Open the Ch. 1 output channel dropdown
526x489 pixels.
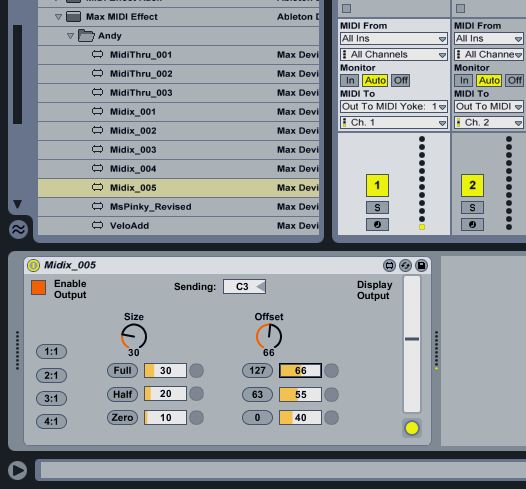[394, 122]
